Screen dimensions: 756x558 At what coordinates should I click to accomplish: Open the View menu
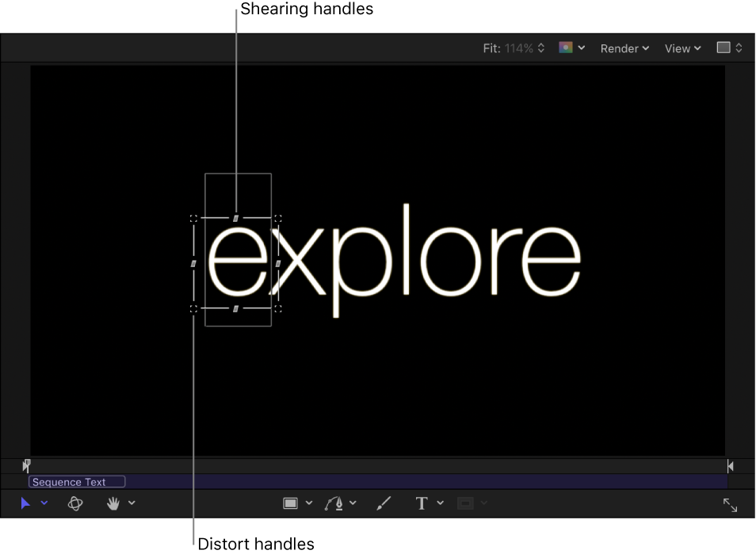682,48
